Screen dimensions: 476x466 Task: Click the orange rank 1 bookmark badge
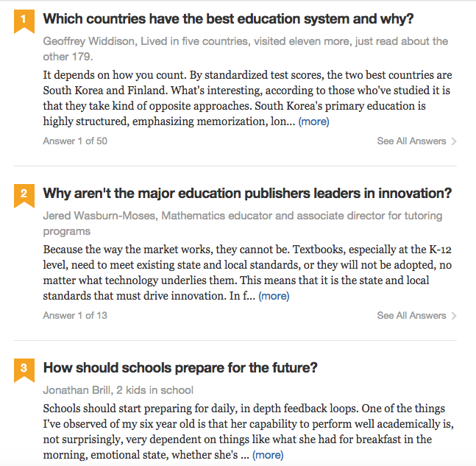click(x=24, y=21)
